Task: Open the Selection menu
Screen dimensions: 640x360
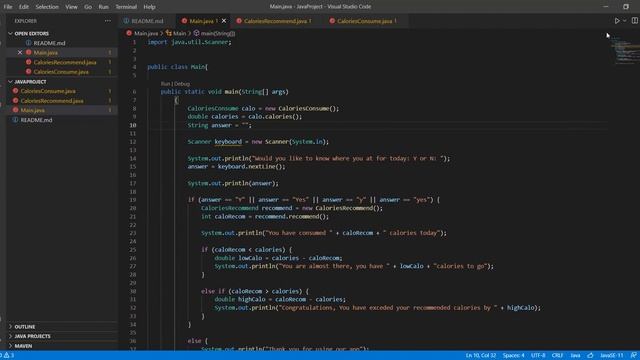Action: (x=47, y=7)
